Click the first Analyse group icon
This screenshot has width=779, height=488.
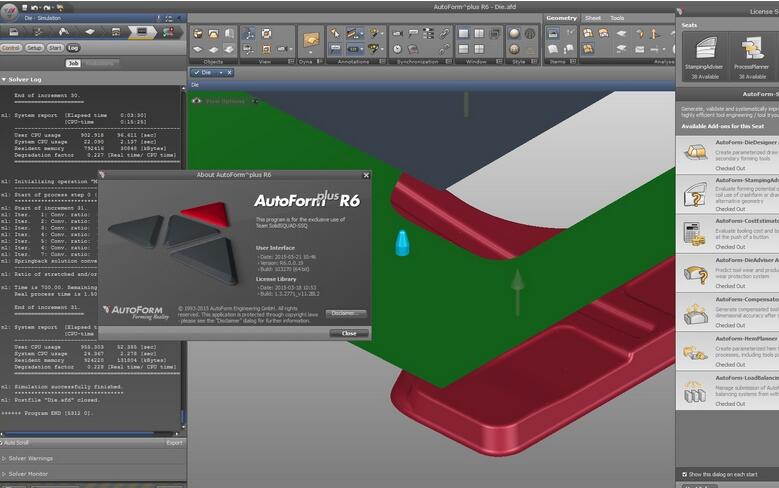coord(588,33)
